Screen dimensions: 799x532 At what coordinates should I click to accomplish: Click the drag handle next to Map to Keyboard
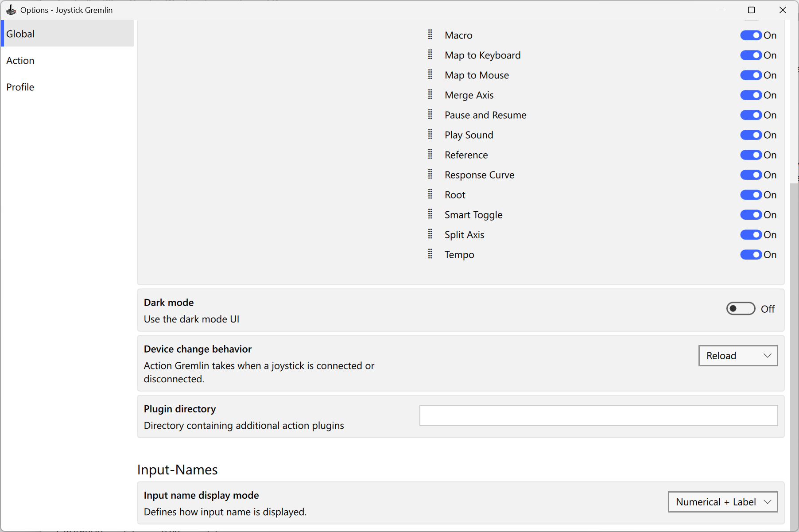430,54
